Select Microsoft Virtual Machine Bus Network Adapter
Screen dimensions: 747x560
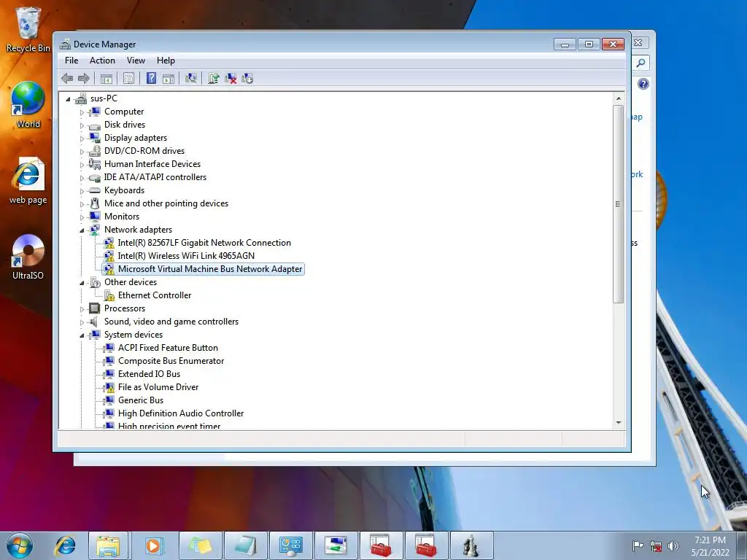[x=210, y=269]
